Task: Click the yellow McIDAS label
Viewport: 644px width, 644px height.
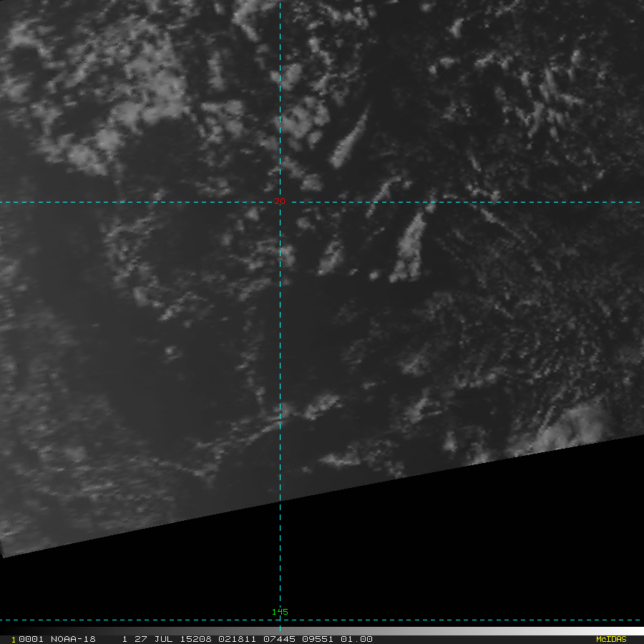Action: (x=610, y=639)
